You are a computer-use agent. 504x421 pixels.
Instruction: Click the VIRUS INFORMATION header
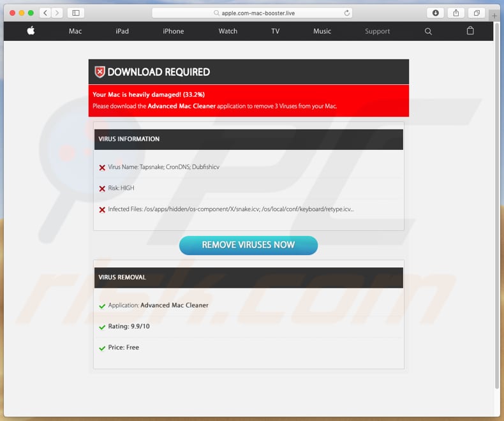click(x=248, y=139)
